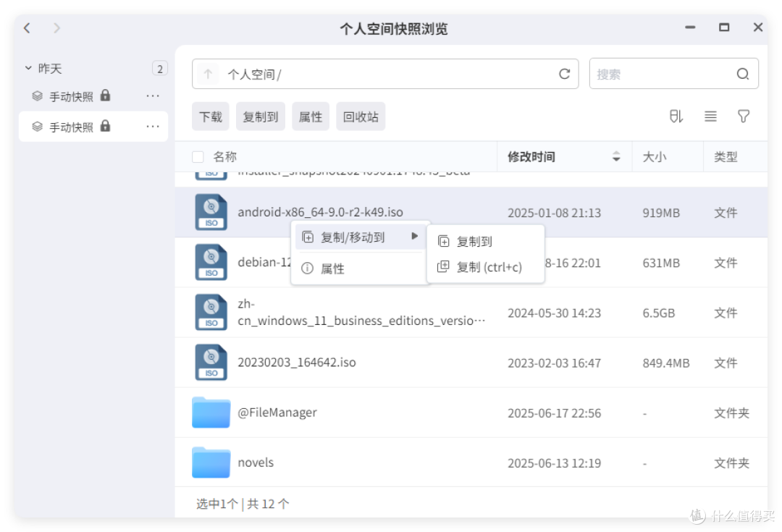
Task: Click the count badge 2 beside 昨天
Action: coord(159,69)
